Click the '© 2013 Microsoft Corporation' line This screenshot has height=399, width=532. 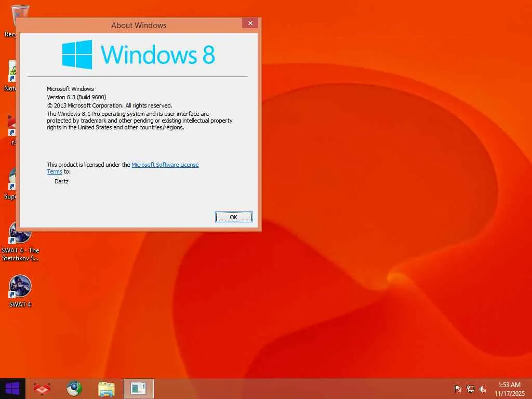(110, 105)
